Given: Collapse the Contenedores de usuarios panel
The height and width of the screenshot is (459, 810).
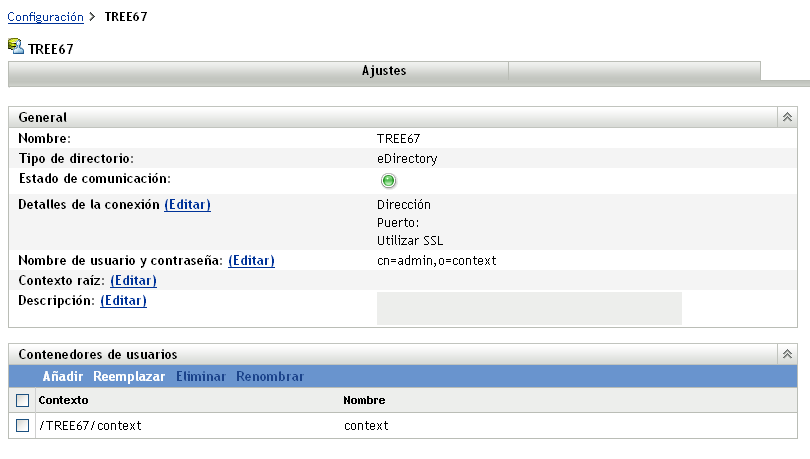Looking at the screenshot, I should [x=787, y=354].
